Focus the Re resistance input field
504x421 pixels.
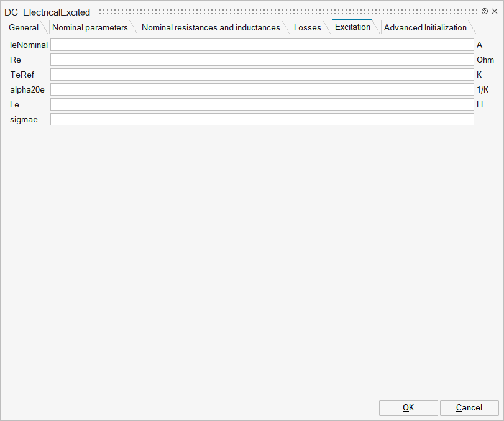tap(262, 60)
